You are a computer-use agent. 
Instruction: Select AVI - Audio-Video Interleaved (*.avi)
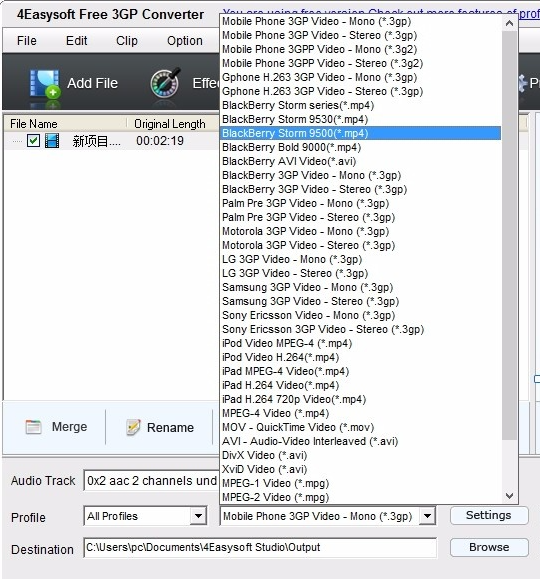coord(360,442)
